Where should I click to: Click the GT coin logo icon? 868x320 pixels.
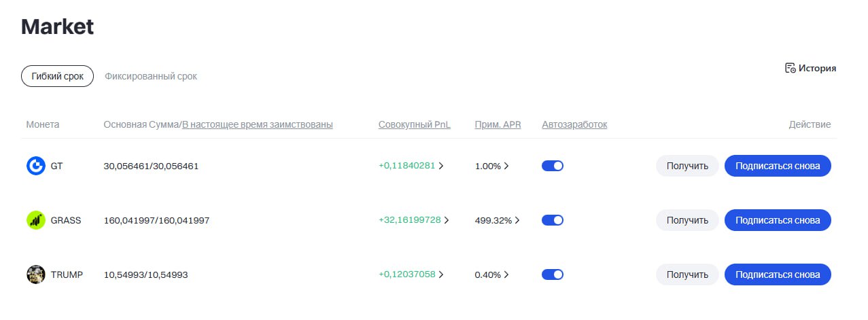(x=36, y=166)
